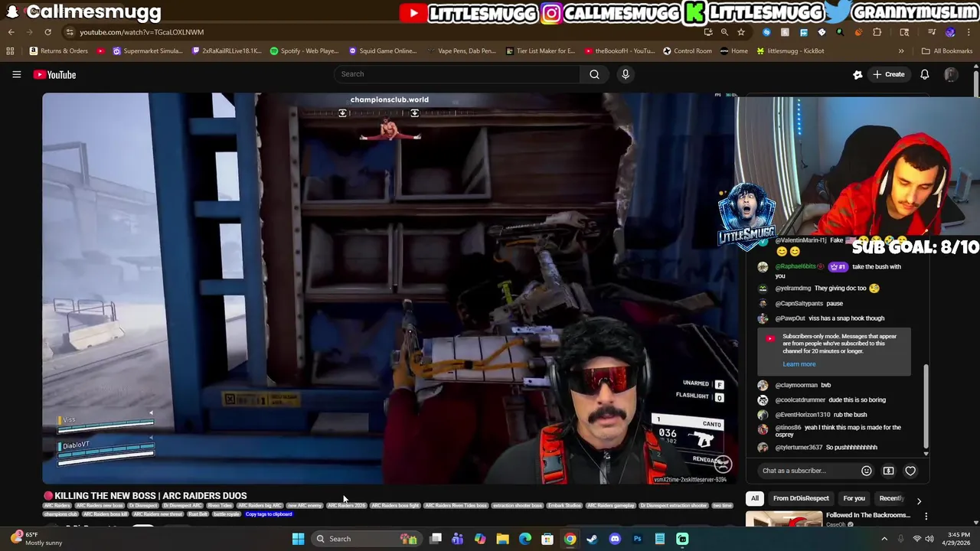
Task: Open the littlesmugg - KickBot bookmark
Action: click(x=790, y=51)
